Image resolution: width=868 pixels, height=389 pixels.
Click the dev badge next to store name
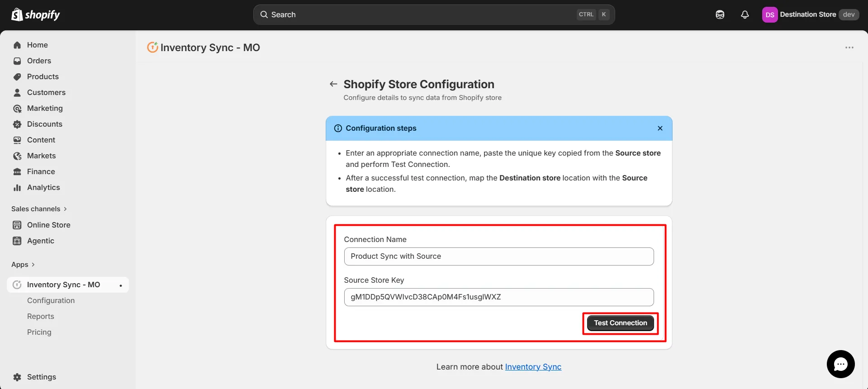[x=849, y=14]
